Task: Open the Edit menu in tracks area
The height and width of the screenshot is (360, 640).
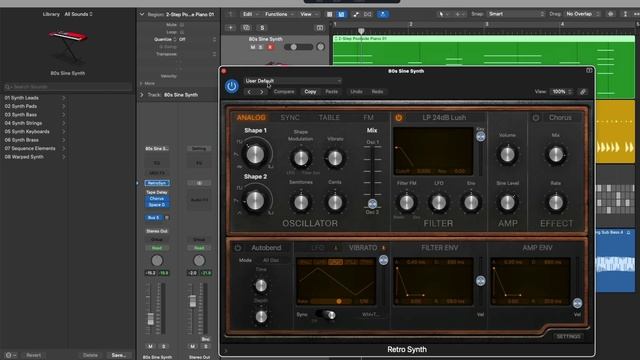Action: [x=250, y=14]
